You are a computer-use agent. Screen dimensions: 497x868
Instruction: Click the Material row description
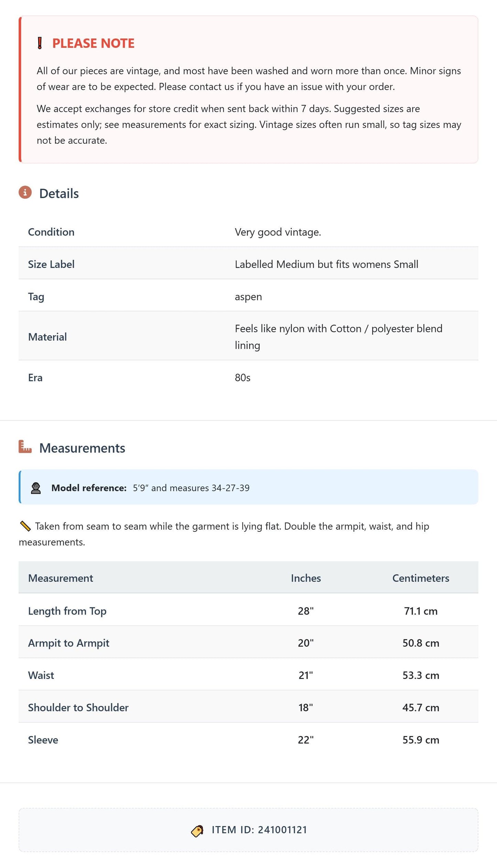coord(339,337)
